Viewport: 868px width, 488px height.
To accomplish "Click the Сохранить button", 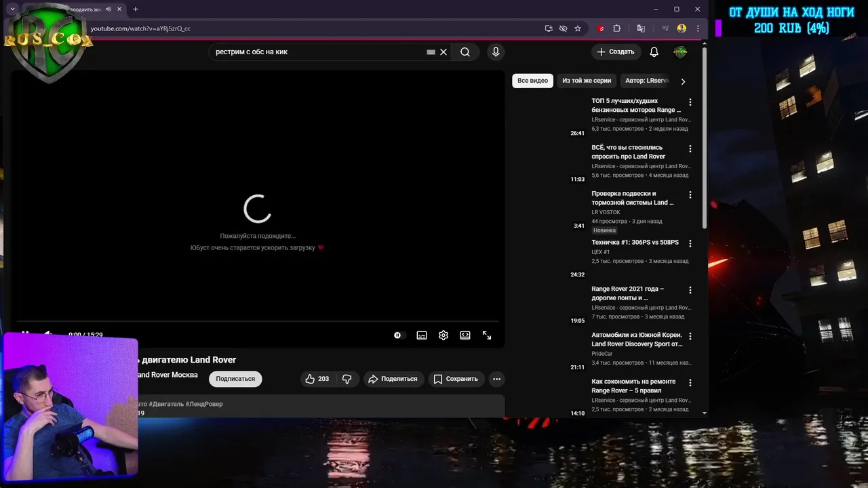I will click(456, 379).
